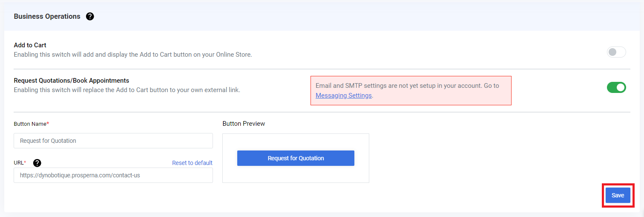Click the external link replacement description text
Image resolution: width=644 pixels, height=217 pixels.
pos(127,90)
